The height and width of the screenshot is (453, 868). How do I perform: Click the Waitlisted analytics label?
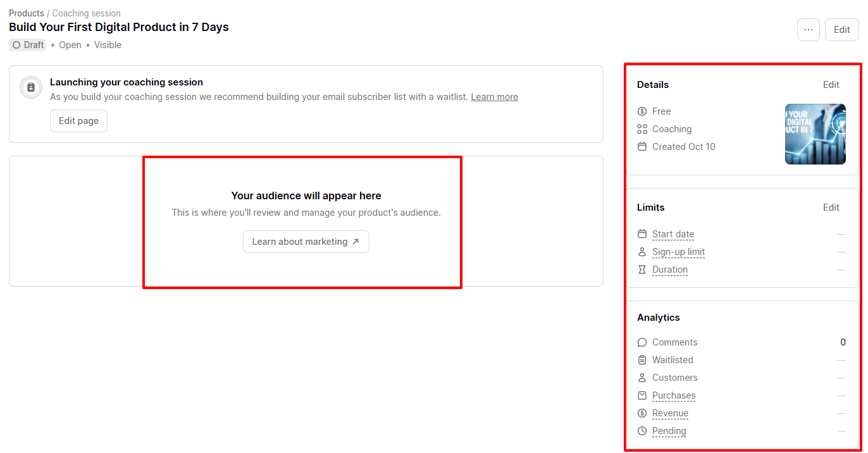[673, 360]
